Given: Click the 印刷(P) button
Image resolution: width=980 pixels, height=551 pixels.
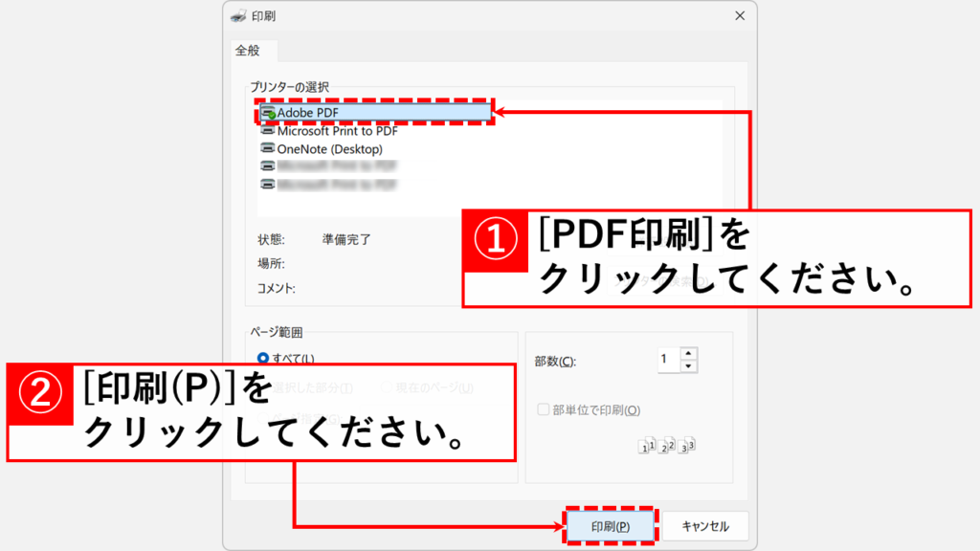Looking at the screenshot, I should tap(610, 527).
